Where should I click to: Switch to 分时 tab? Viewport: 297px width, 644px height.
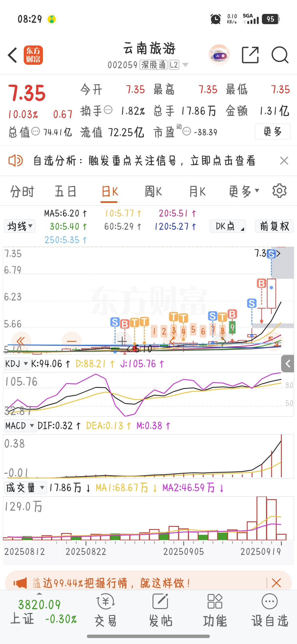(22, 191)
